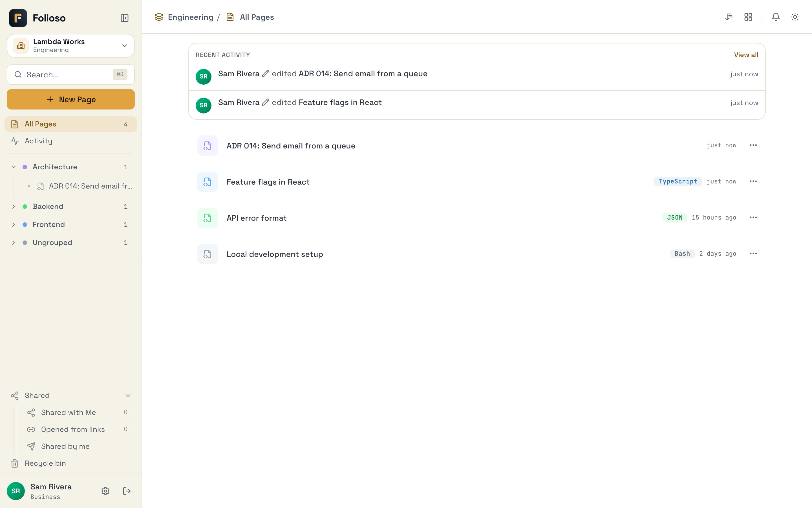Create a New Page
The width and height of the screenshot is (812, 508).
(71, 99)
